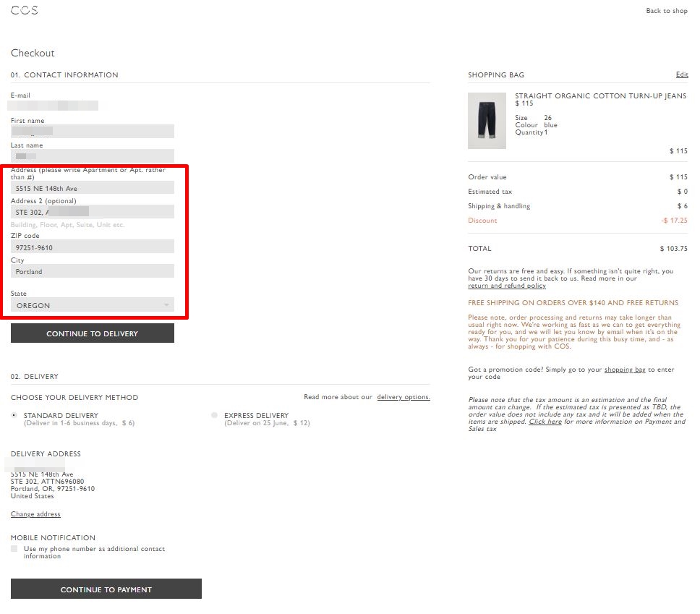Click the Mobile Notification heading
Image resolution: width=700 pixels, height=614 pixels.
click(x=53, y=537)
